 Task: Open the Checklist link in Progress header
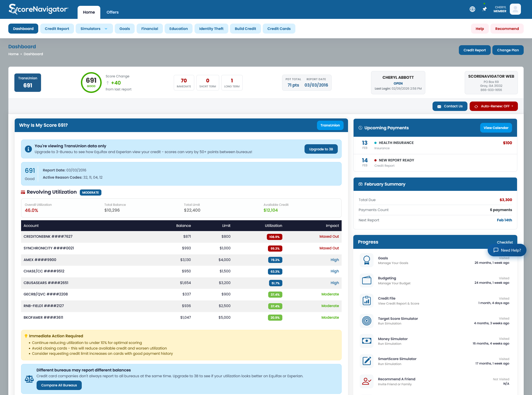tap(505, 242)
